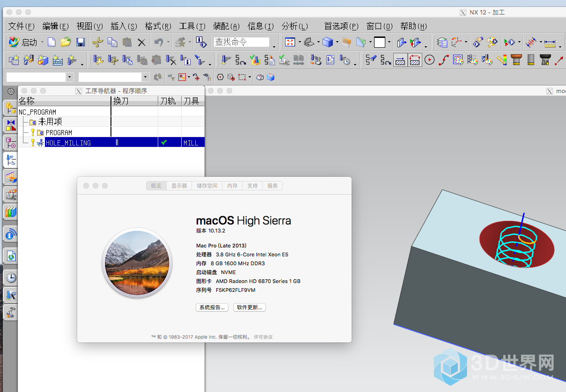Screen dimensions: 566x392
Task: Open the 视图(V) menu
Action: click(90, 26)
